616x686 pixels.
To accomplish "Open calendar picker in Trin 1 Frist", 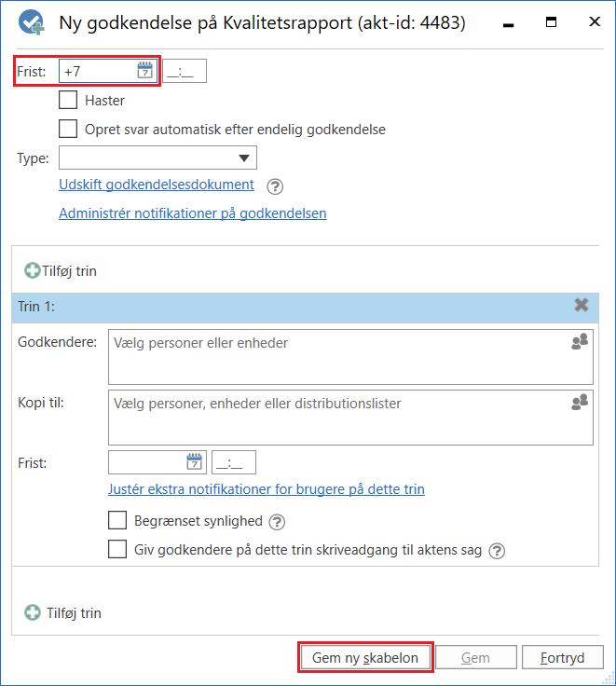I will click(x=195, y=461).
